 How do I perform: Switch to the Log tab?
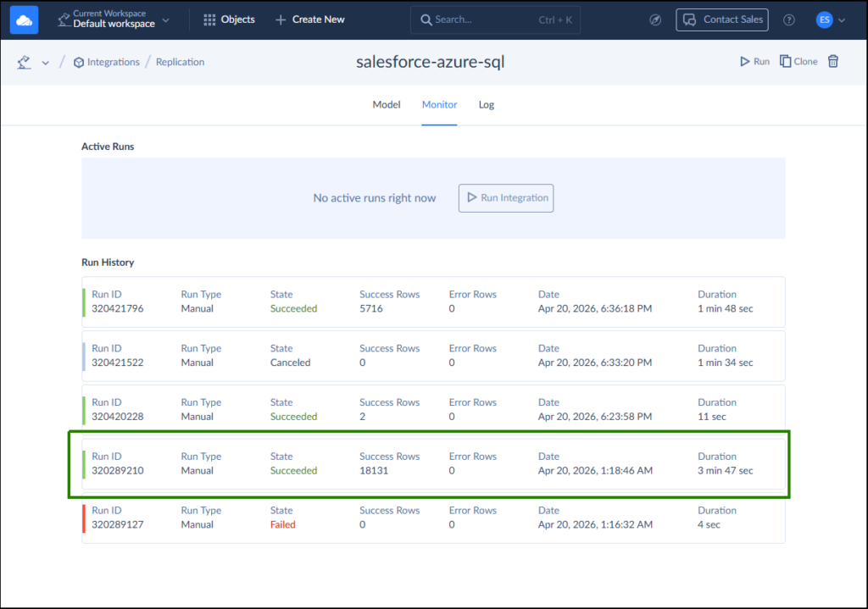tap(486, 104)
